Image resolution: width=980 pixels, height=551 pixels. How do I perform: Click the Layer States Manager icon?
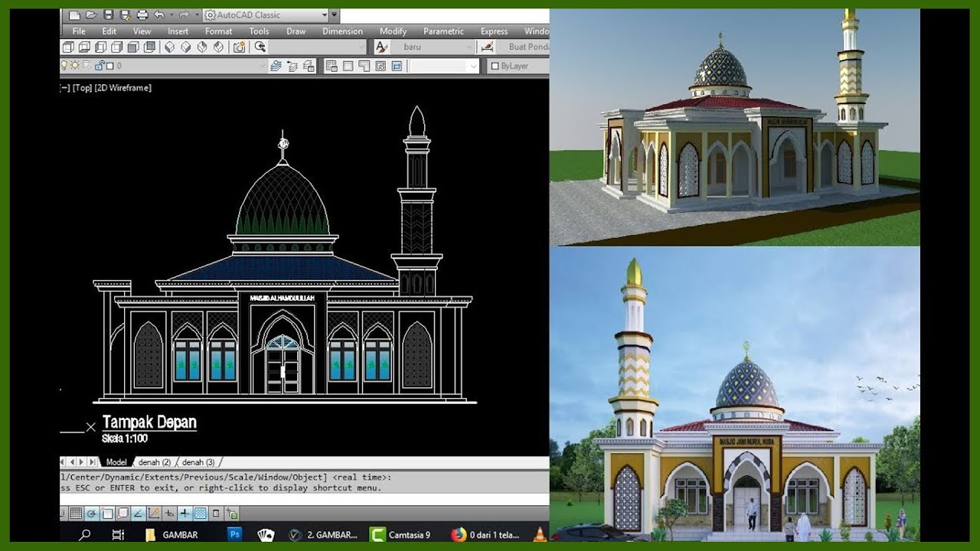click(x=308, y=66)
